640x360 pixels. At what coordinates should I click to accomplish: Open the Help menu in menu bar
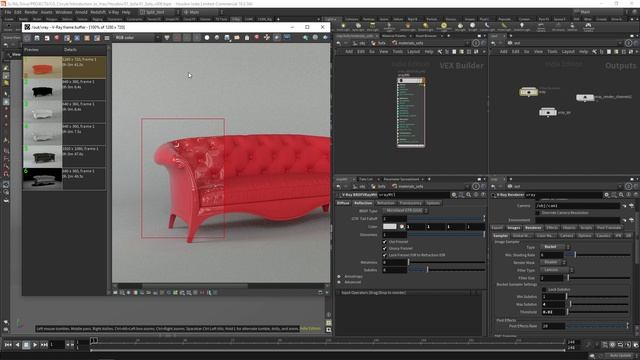tap(126, 12)
